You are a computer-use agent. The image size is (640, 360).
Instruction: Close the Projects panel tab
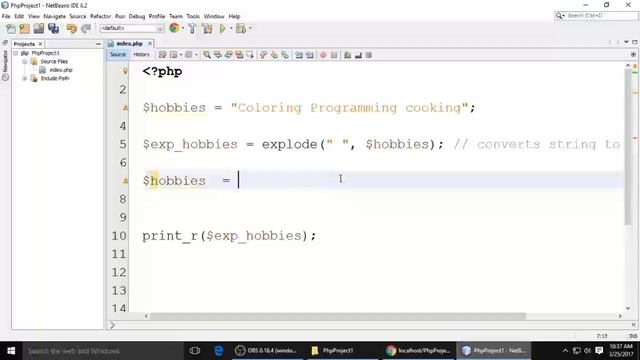tap(40, 44)
